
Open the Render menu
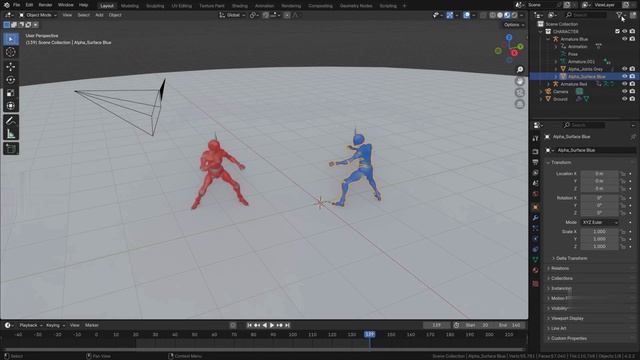point(45,5)
